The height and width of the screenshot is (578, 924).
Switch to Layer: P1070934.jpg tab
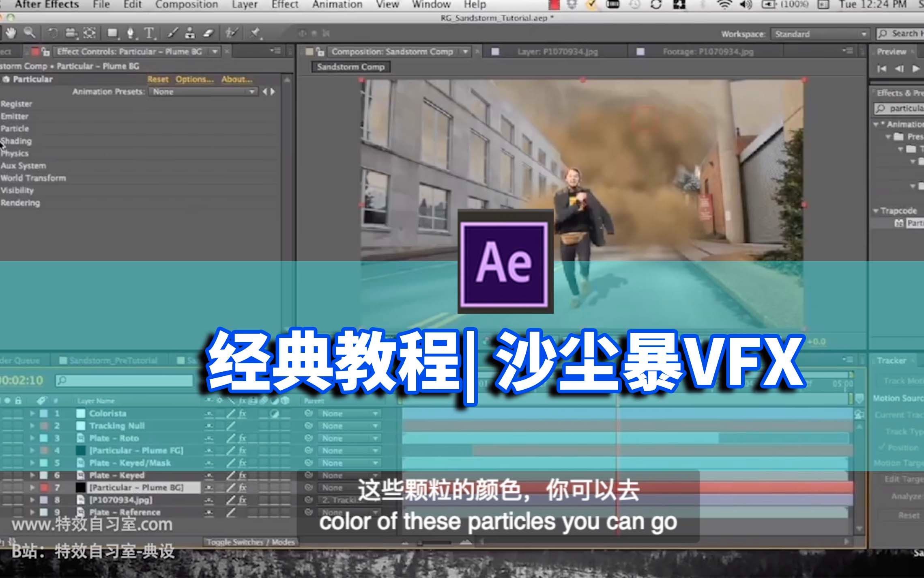pyautogui.click(x=557, y=52)
